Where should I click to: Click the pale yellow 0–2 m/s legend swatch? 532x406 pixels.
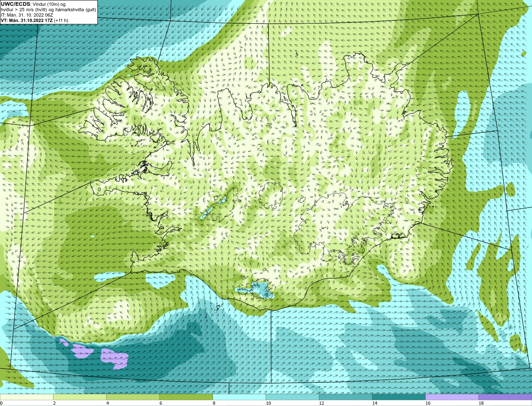(x=27, y=397)
